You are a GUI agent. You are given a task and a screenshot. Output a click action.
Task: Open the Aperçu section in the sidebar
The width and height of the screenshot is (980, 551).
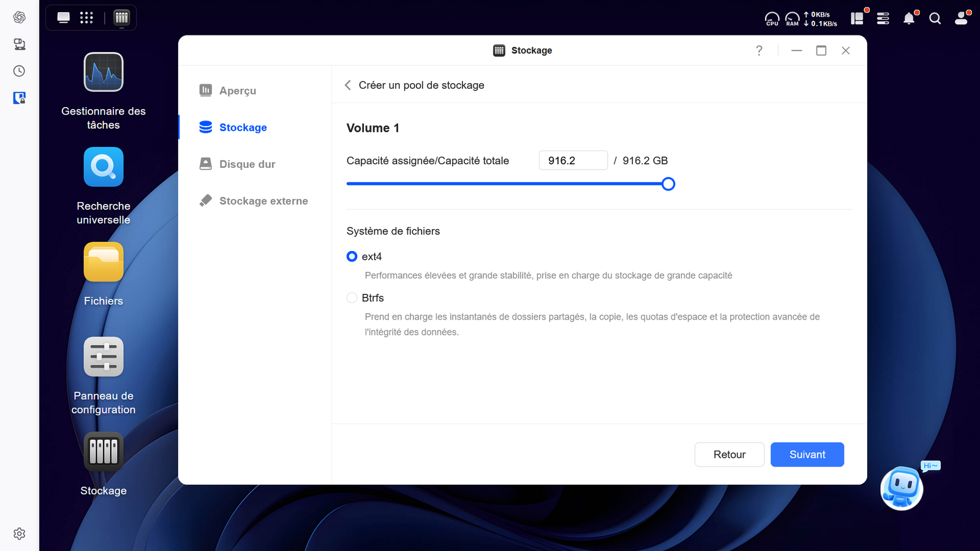point(238,91)
